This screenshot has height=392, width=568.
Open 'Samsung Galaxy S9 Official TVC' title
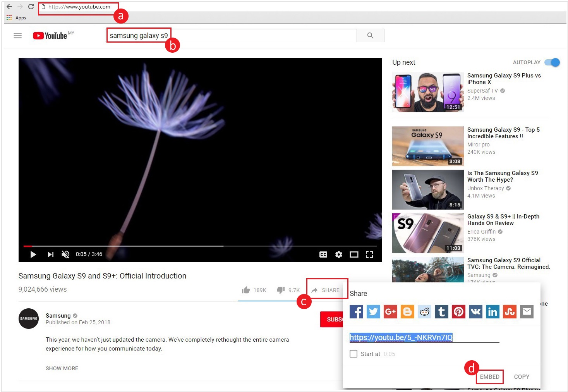[x=508, y=263]
